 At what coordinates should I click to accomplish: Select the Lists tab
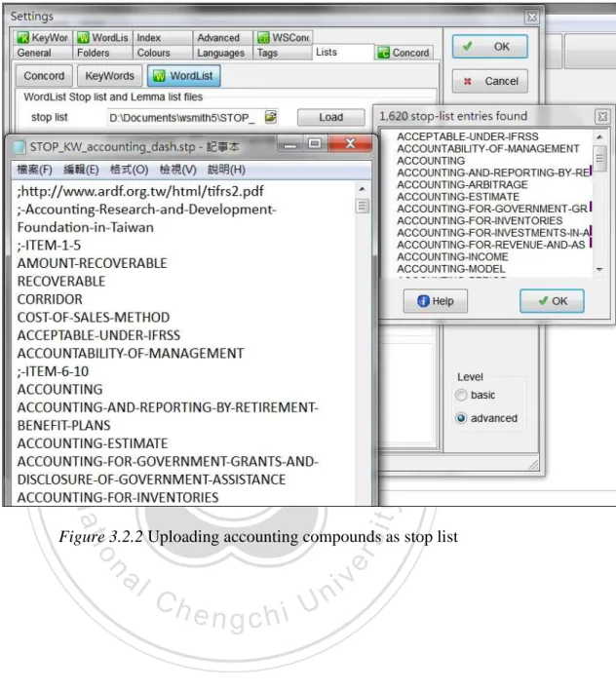pyautogui.click(x=343, y=52)
